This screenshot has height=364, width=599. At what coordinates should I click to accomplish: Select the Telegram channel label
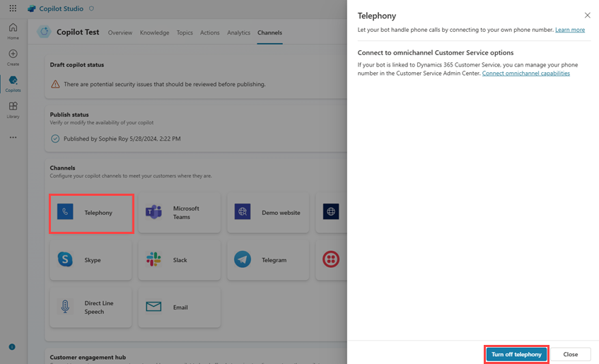tap(274, 260)
